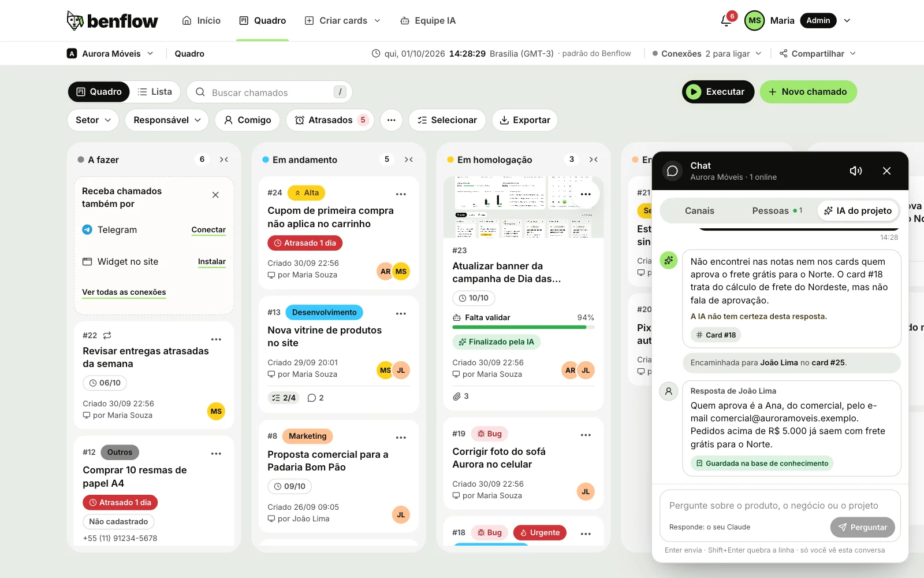Go to Início in top navigation
Screen dimensions: 924x578
tap(202, 21)
